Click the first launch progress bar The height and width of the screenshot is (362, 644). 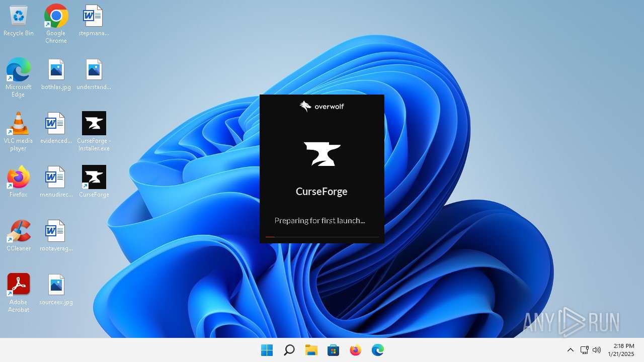tap(322, 237)
